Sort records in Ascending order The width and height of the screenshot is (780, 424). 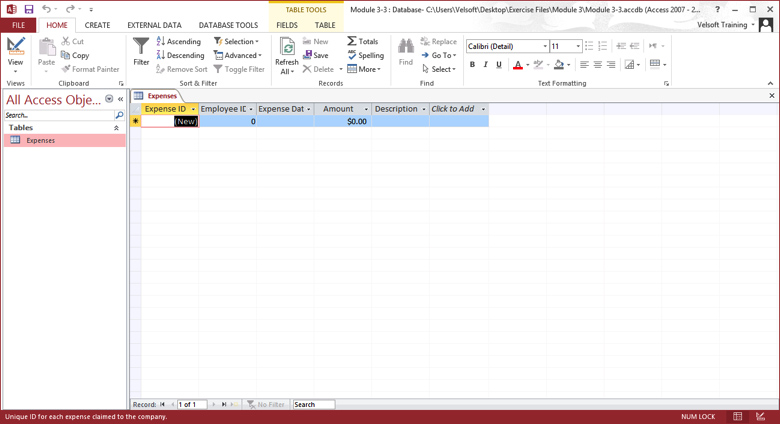click(178, 42)
